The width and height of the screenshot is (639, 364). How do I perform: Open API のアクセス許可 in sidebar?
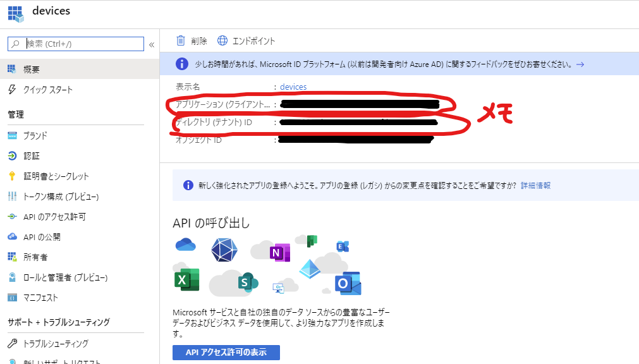tap(54, 217)
